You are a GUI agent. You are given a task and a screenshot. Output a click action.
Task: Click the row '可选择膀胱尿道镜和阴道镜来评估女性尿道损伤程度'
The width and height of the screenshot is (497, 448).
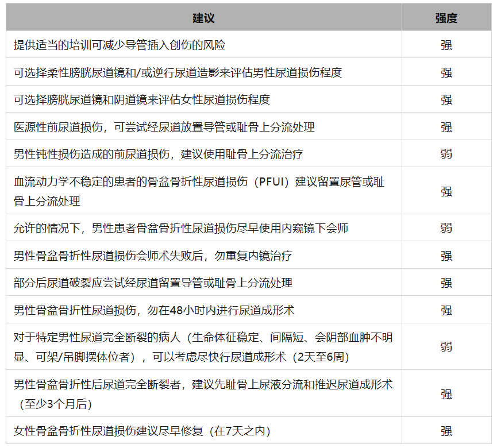248,99
